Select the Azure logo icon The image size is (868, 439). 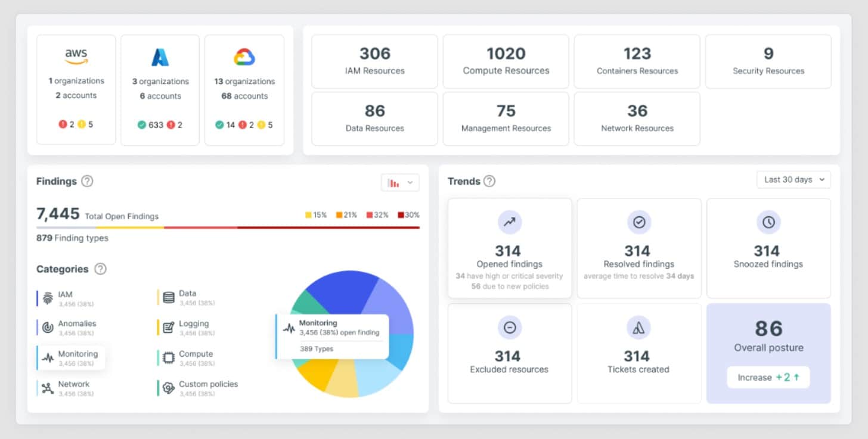[x=160, y=57]
